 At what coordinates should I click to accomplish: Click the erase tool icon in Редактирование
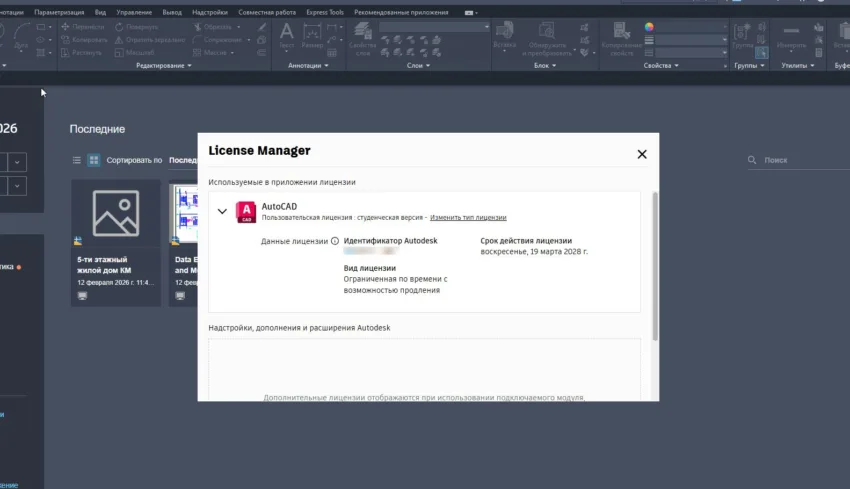[262, 27]
